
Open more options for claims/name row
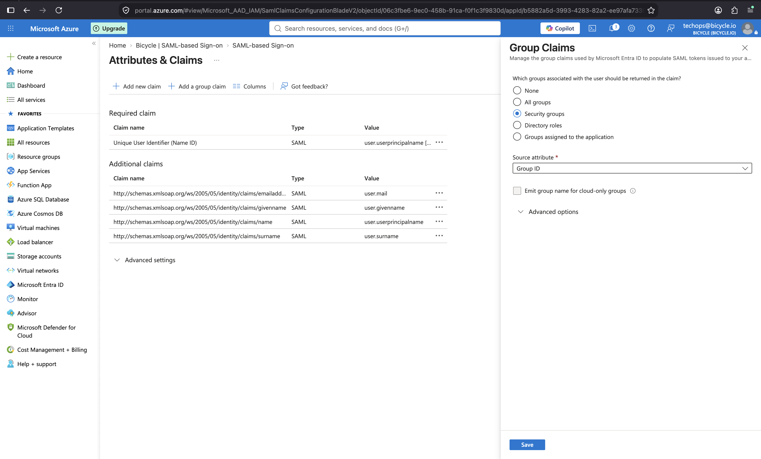coord(439,222)
